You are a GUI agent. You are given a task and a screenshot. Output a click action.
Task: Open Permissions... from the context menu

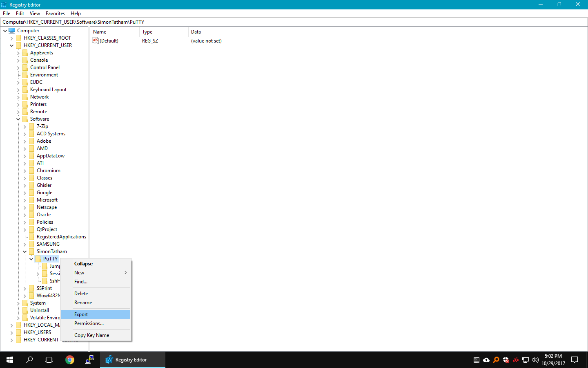[96, 323]
